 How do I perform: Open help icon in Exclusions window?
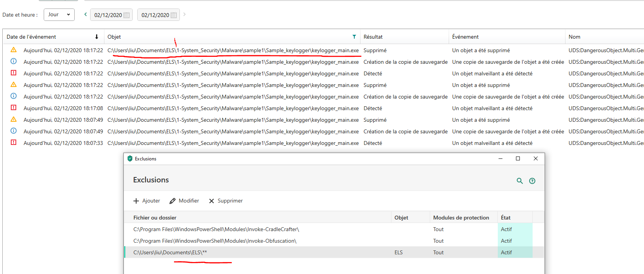[x=532, y=181]
